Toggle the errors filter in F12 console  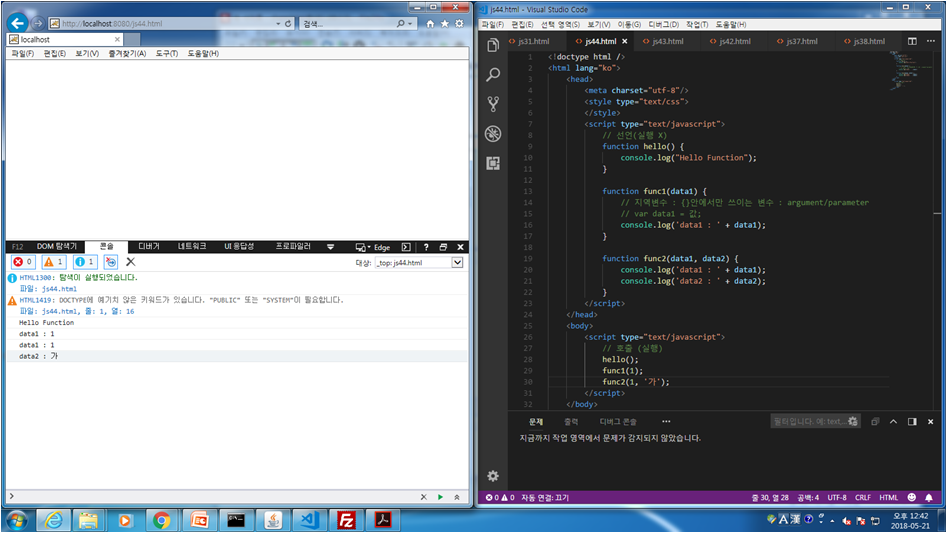tap(23, 261)
